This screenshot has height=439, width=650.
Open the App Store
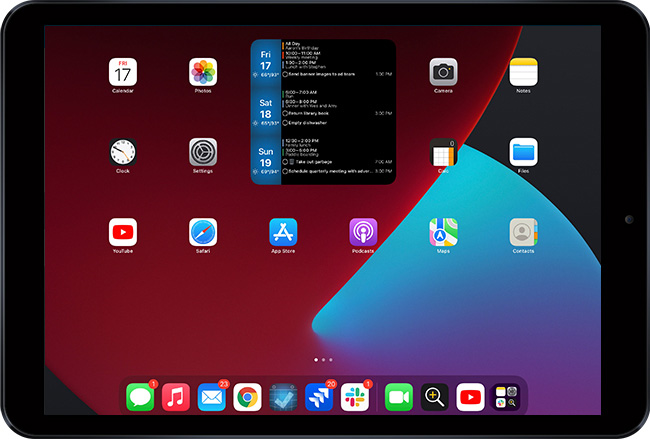[x=283, y=232]
